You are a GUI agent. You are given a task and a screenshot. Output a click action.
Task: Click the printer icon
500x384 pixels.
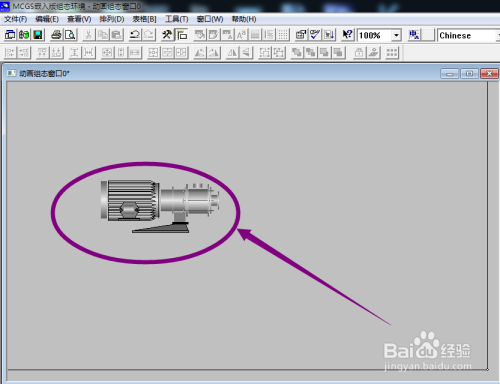56,35
